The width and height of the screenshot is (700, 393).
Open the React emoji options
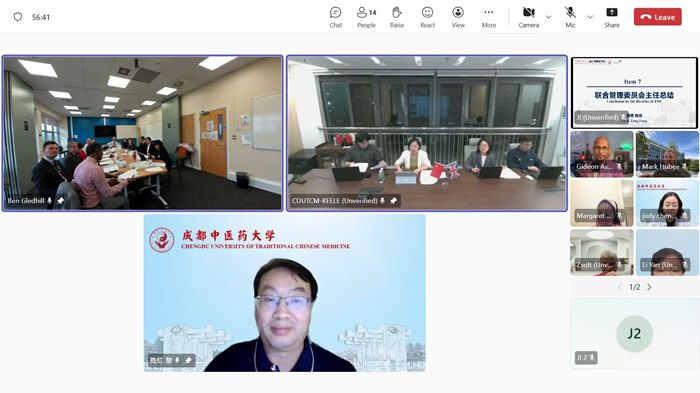coord(427,17)
